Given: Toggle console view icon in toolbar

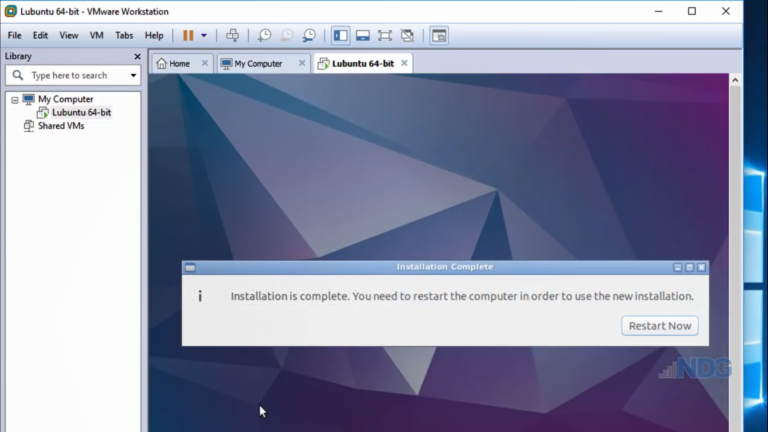Looking at the screenshot, I should pos(439,35).
